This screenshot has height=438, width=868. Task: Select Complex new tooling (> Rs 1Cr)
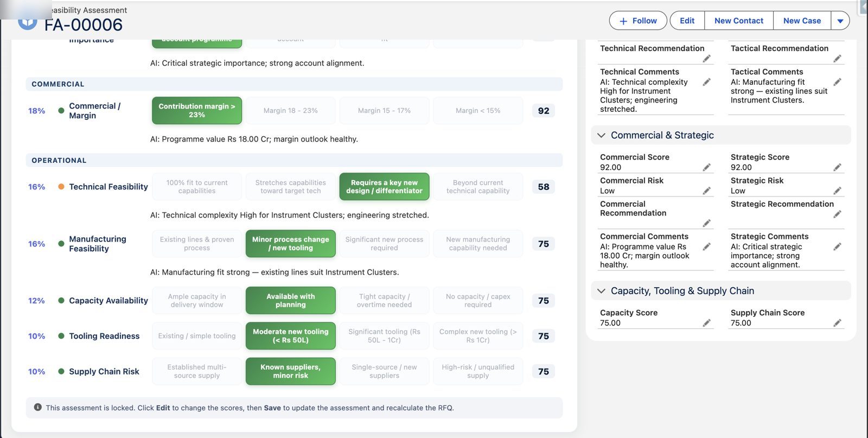click(478, 336)
